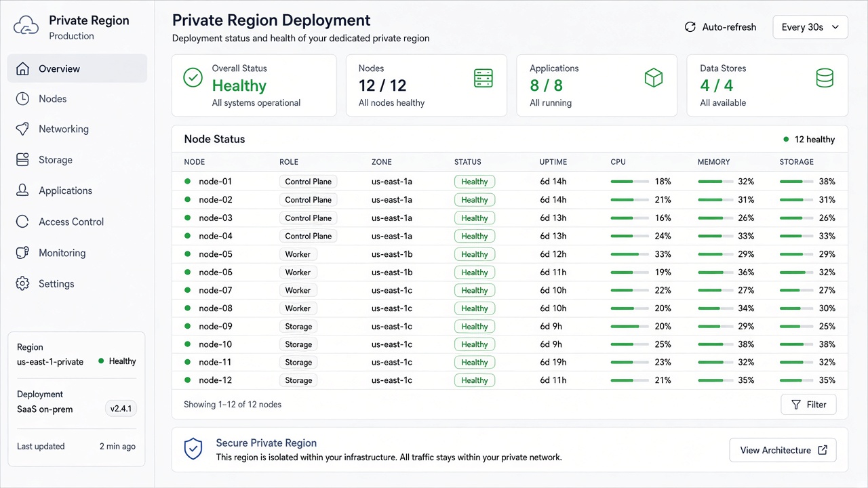
Task: Click the Nodes clock icon in sidebar
Action: pos(22,99)
